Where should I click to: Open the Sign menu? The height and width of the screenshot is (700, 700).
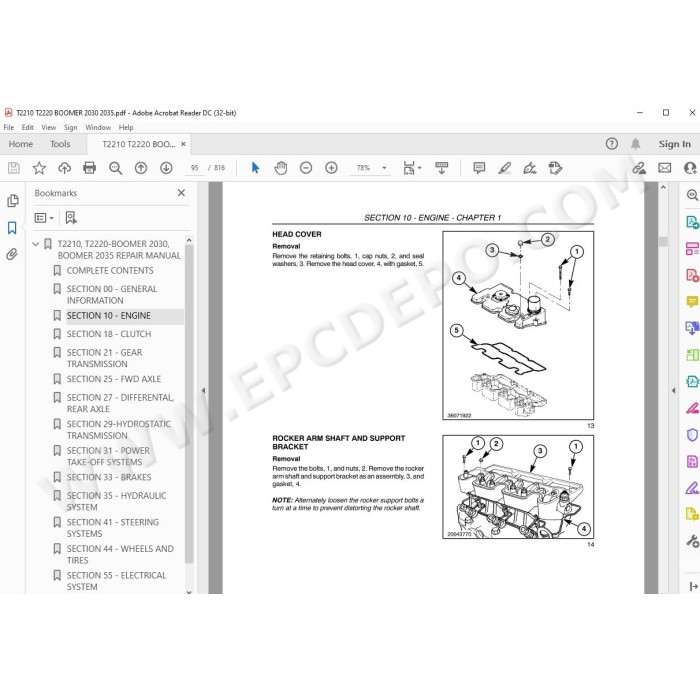71,127
